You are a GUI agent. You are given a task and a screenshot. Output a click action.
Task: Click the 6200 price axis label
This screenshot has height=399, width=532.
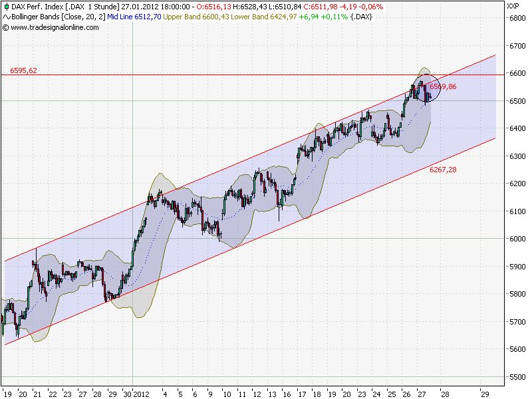point(517,184)
